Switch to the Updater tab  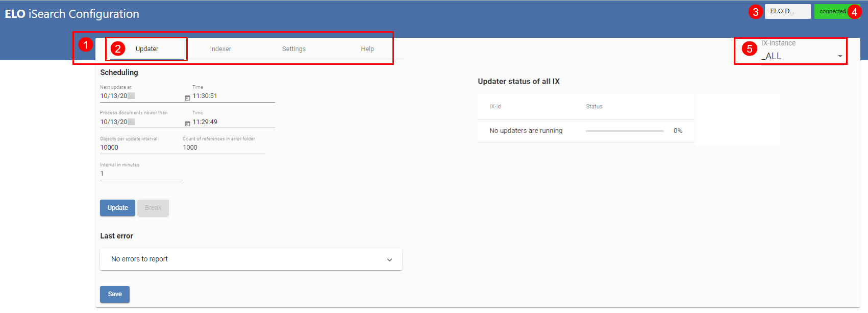coord(147,49)
